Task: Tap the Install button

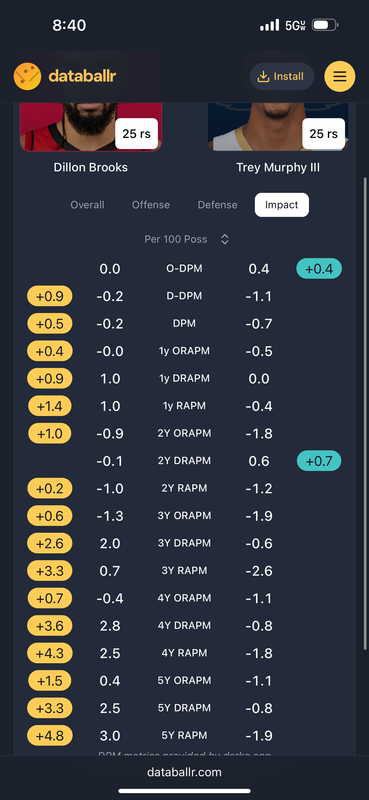Action: coord(282,77)
